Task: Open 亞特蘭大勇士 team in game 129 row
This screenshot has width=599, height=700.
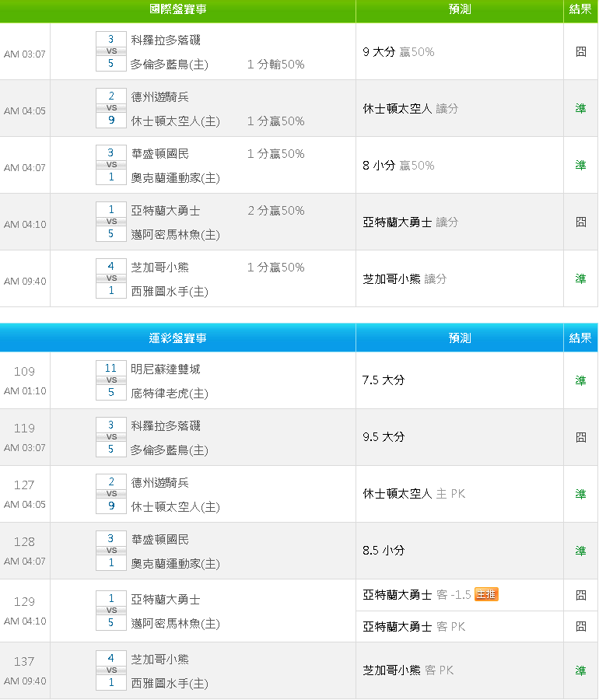Action: click(x=165, y=599)
